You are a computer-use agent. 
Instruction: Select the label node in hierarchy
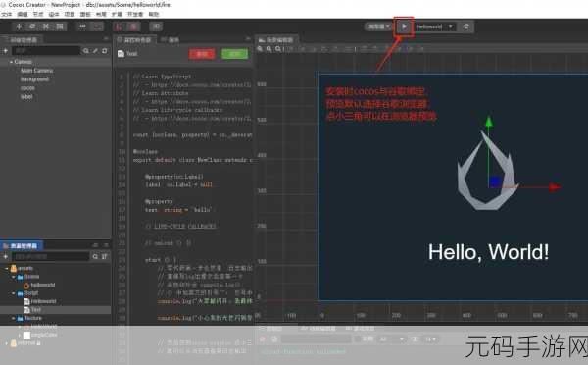click(26, 97)
